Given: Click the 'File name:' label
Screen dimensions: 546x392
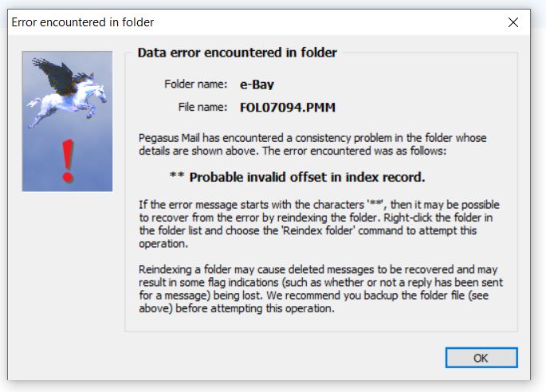Looking at the screenshot, I should 203,106.
